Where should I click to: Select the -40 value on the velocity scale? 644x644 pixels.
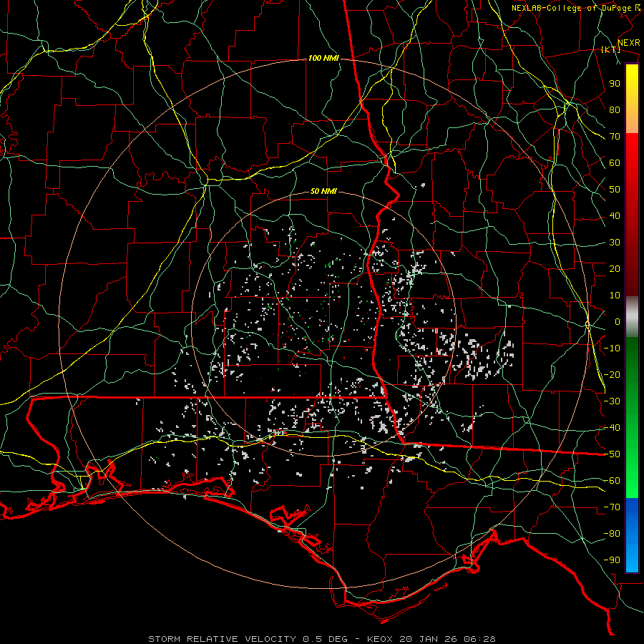612,428
